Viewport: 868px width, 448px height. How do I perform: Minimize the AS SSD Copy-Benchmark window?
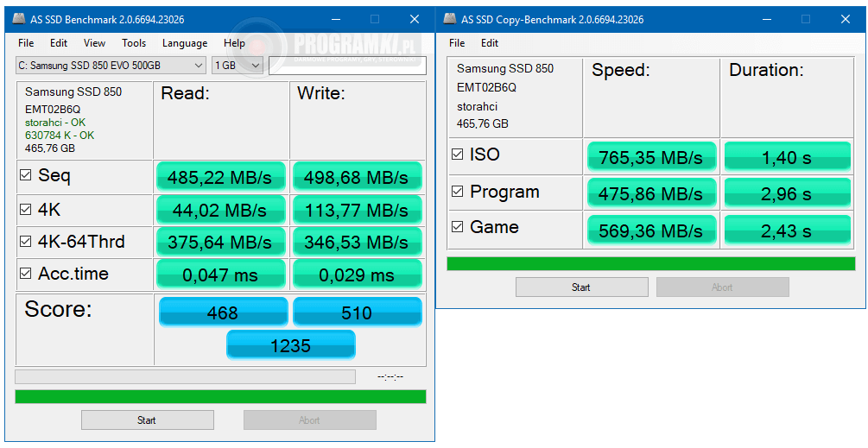pos(767,19)
